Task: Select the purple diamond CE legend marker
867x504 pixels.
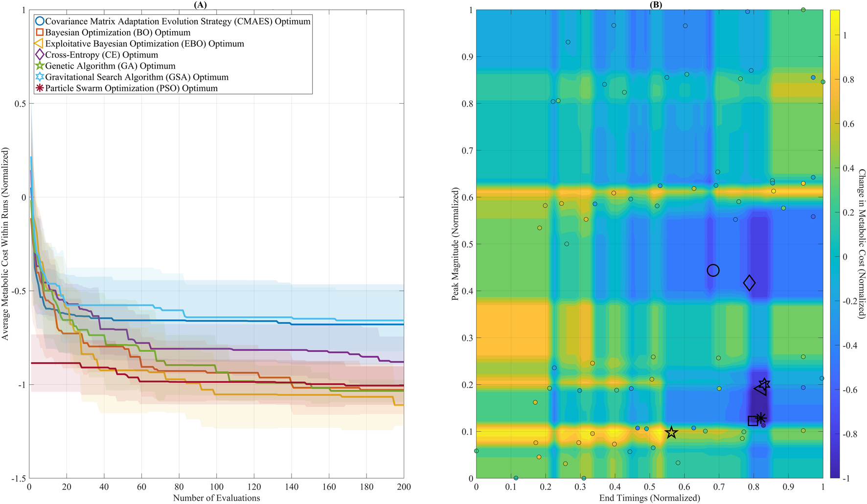Action: coord(40,55)
